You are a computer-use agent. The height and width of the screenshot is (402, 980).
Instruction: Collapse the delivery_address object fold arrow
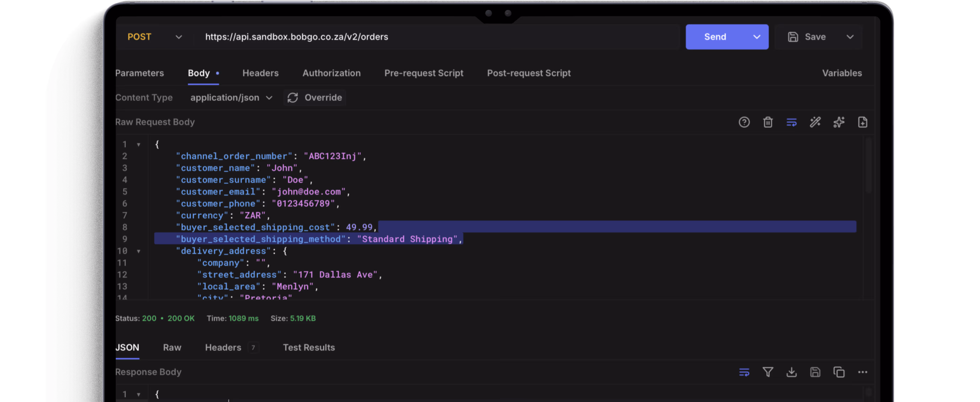[138, 251]
